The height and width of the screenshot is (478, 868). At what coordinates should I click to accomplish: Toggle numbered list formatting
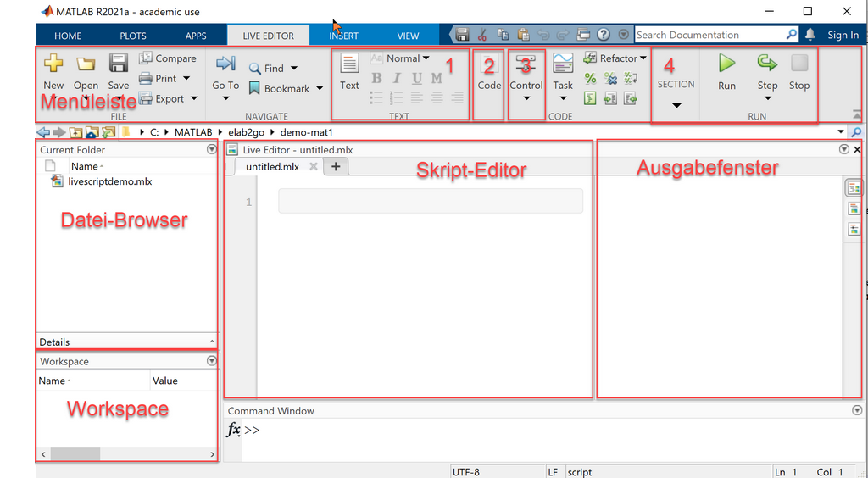tap(397, 98)
